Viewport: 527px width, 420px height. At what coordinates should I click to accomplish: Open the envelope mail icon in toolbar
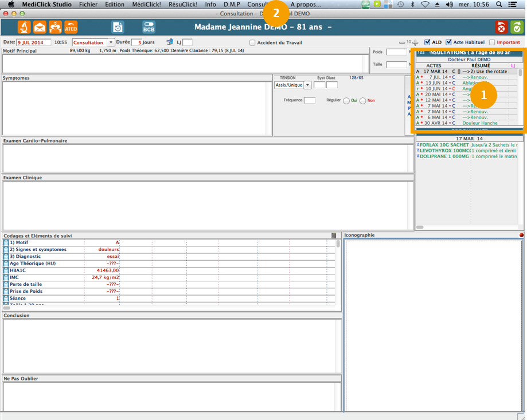tap(40, 27)
